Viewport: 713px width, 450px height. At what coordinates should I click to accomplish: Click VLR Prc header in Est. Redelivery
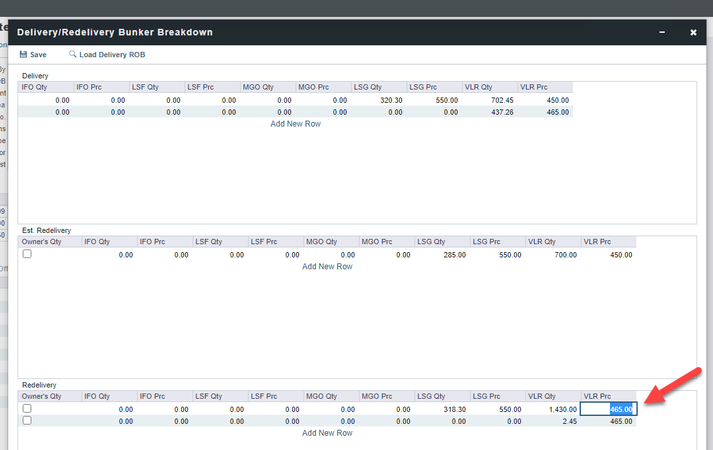[608, 242]
